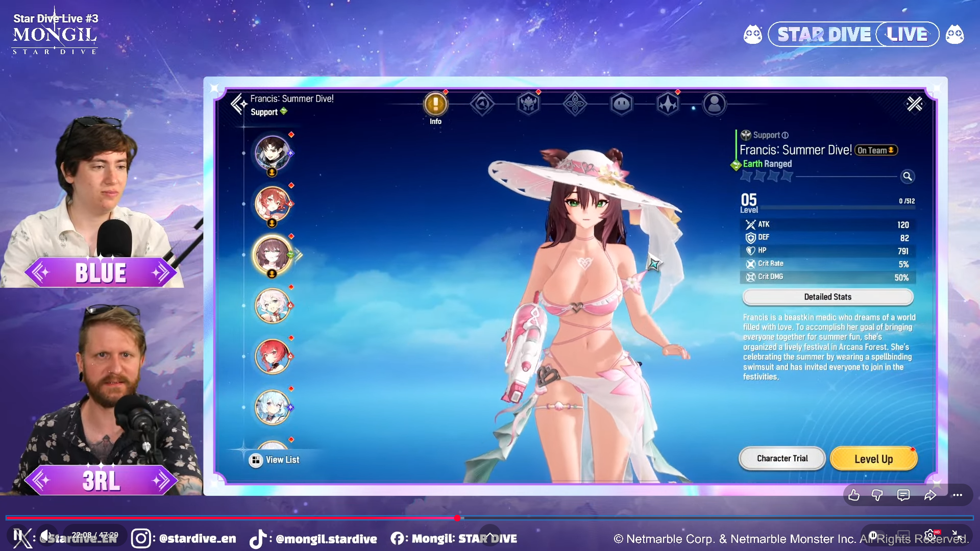This screenshot has width=980, height=551.
Task: Click the magnifier icon beside the star rating
Action: click(907, 177)
